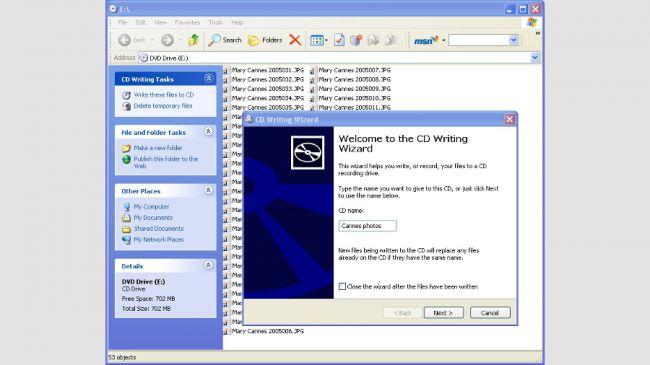Open the Help menu
Viewport: 650px width, 365px height.
pos(237,22)
